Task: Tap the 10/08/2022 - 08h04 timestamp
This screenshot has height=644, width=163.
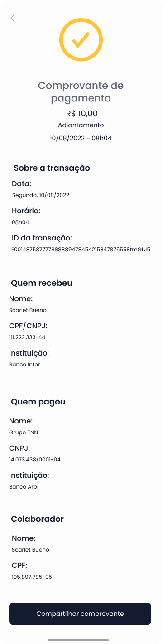Action: point(81,138)
